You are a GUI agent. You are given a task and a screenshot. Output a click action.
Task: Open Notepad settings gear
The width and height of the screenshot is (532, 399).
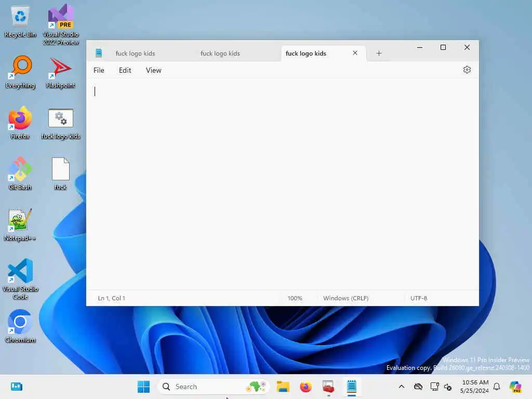click(467, 70)
